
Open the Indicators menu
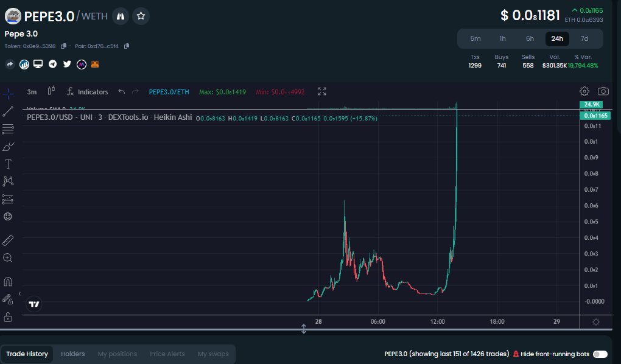coord(87,92)
